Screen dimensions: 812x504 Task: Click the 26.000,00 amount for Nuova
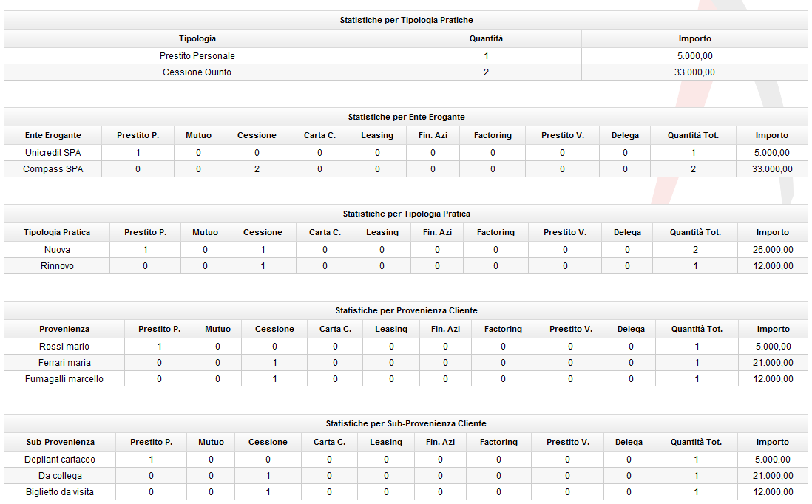click(x=773, y=249)
